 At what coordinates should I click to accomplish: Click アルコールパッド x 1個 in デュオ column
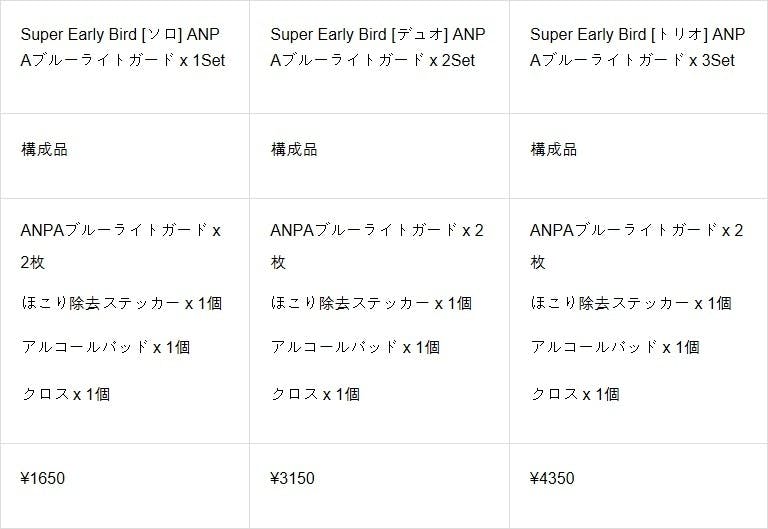coord(355,347)
